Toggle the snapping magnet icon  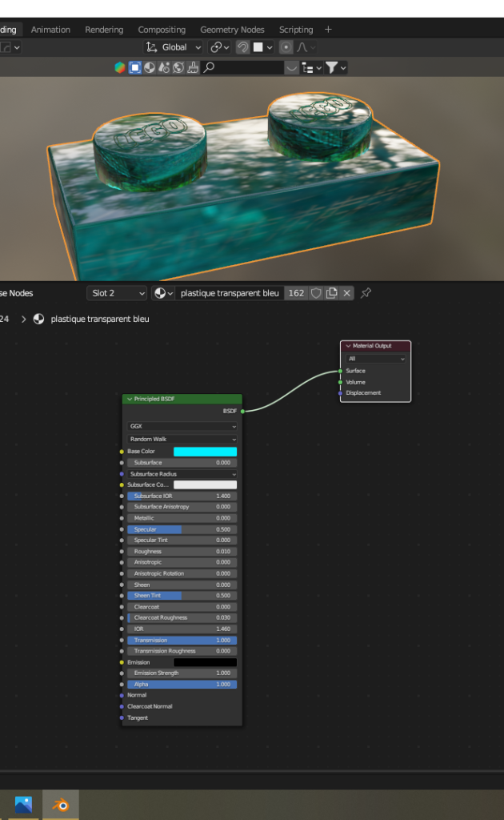[242, 47]
